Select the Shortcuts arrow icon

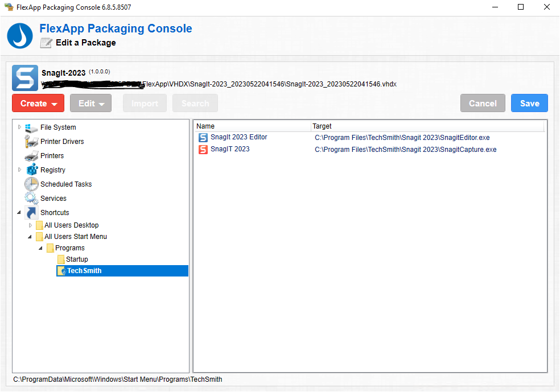coord(31,212)
